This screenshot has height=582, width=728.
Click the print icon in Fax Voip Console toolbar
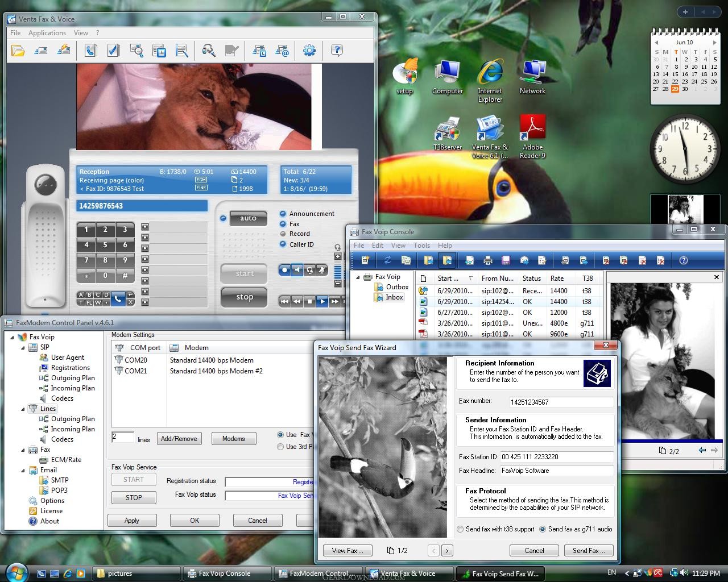coord(487,260)
